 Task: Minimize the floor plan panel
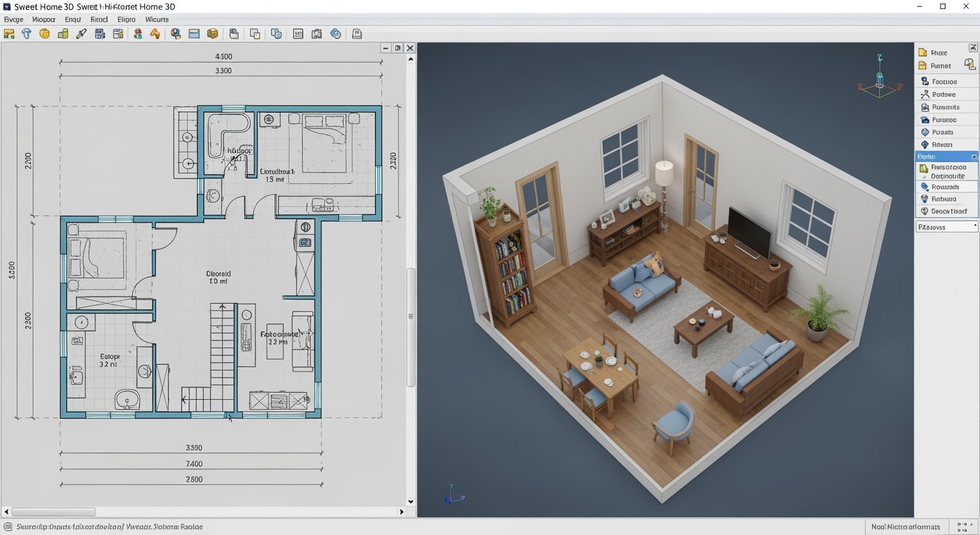386,48
